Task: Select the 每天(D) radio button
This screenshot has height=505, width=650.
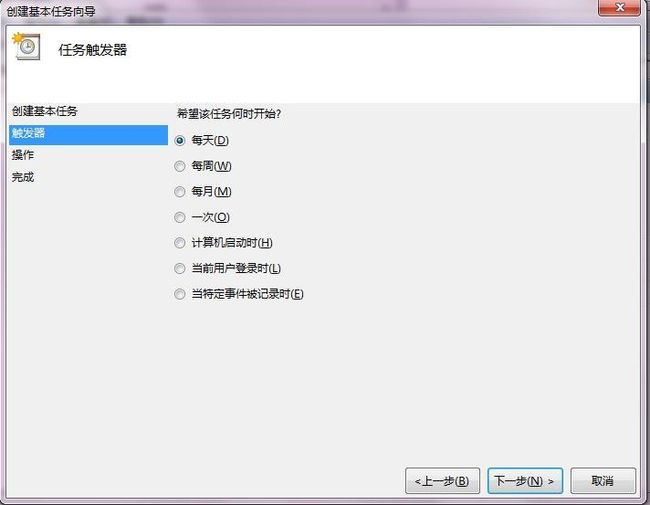Action: pos(179,141)
